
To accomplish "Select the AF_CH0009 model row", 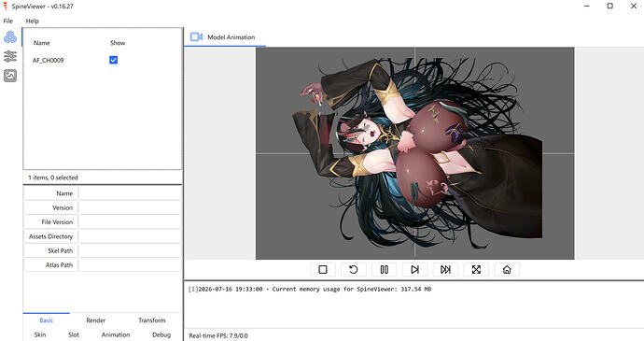I will 103,60.
